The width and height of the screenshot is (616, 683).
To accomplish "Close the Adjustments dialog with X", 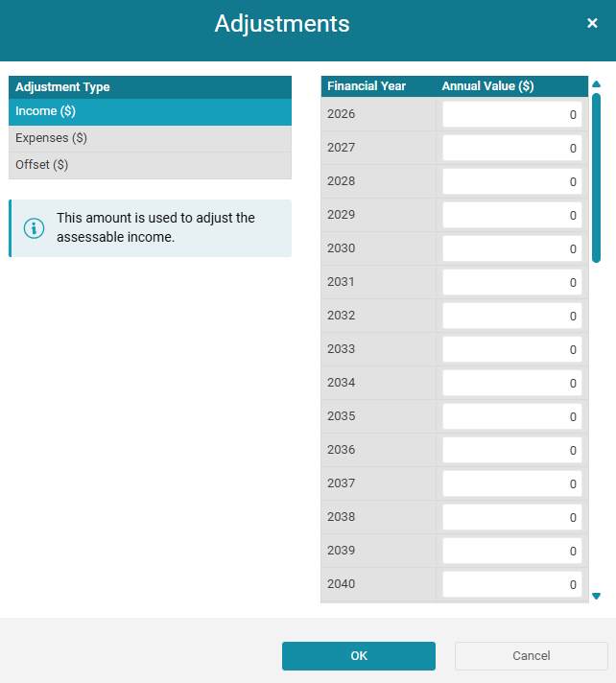I will (x=592, y=24).
